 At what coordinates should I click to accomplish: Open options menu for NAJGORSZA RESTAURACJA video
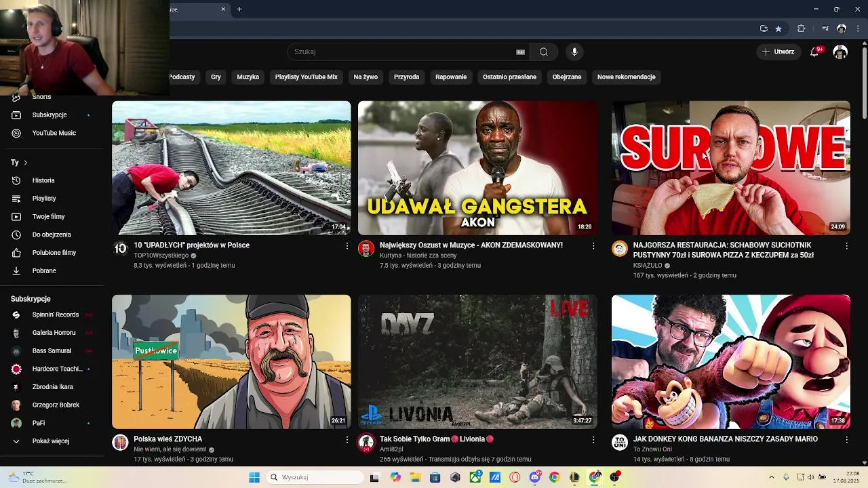tap(846, 245)
